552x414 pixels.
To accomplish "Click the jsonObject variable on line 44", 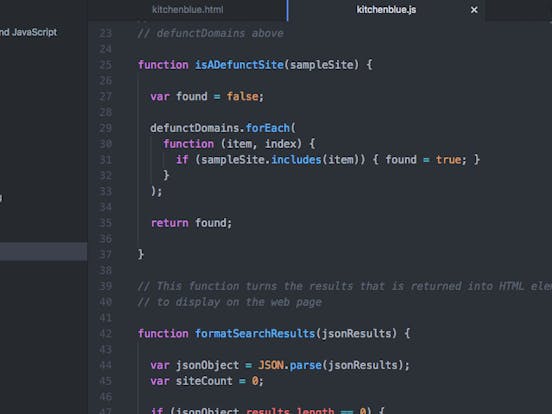I will [x=207, y=365].
